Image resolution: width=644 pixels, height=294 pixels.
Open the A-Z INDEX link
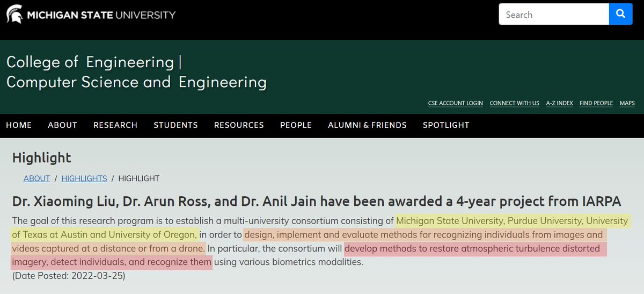coord(559,103)
